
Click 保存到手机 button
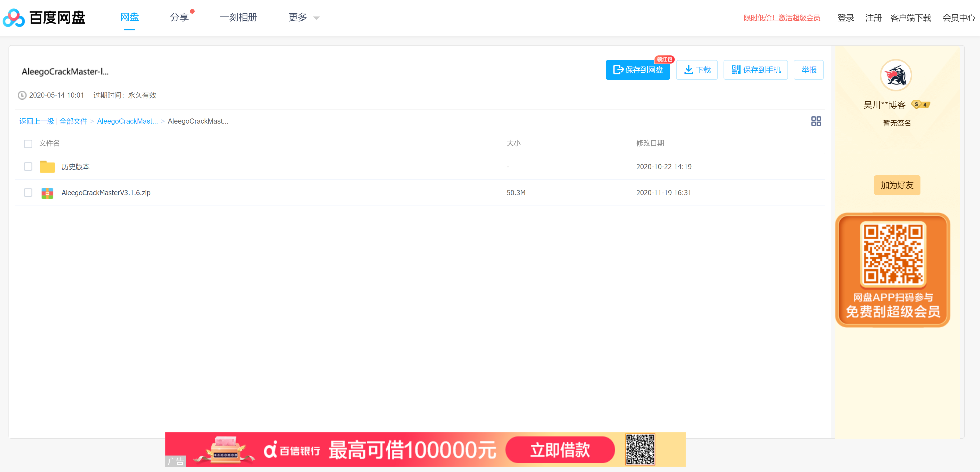coord(755,70)
